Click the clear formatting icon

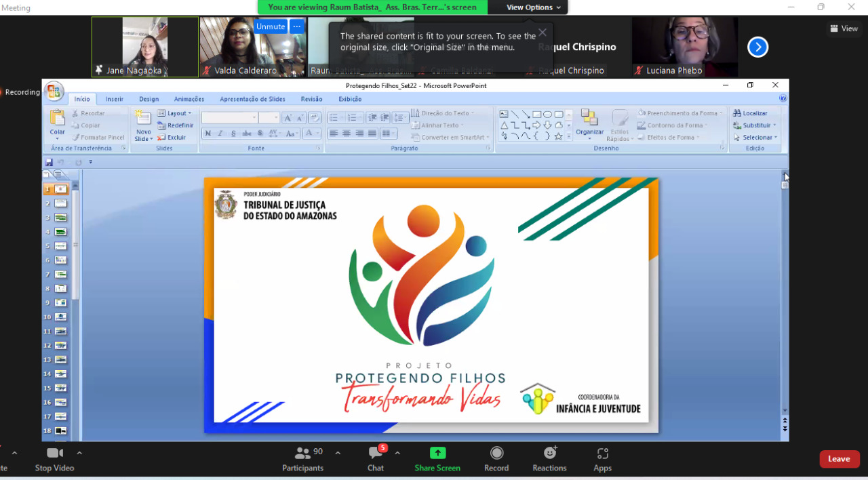click(x=315, y=118)
